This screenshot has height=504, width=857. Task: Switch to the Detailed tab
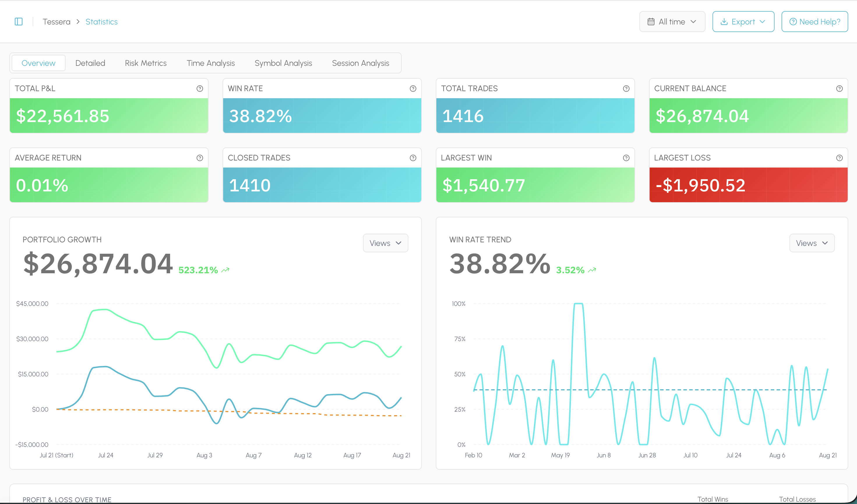tap(90, 63)
